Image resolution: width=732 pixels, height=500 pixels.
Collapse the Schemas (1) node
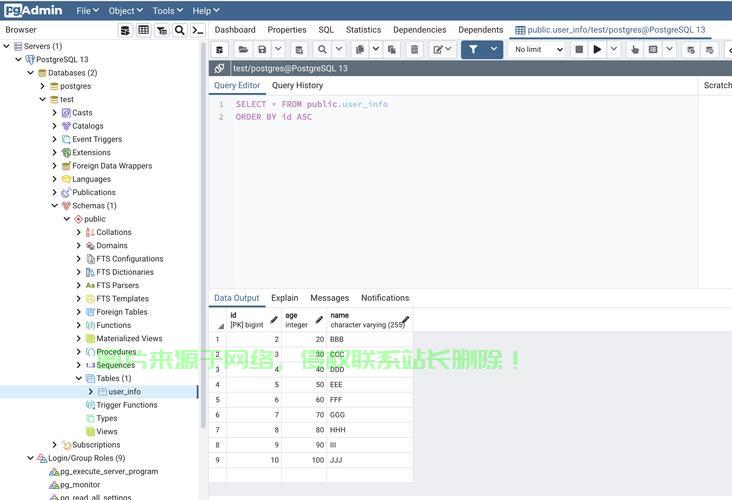click(55, 206)
